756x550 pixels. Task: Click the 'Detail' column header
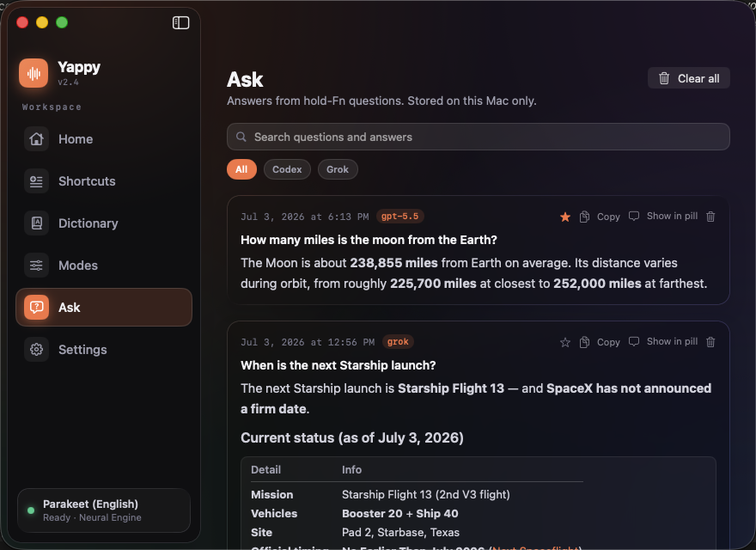click(x=265, y=469)
